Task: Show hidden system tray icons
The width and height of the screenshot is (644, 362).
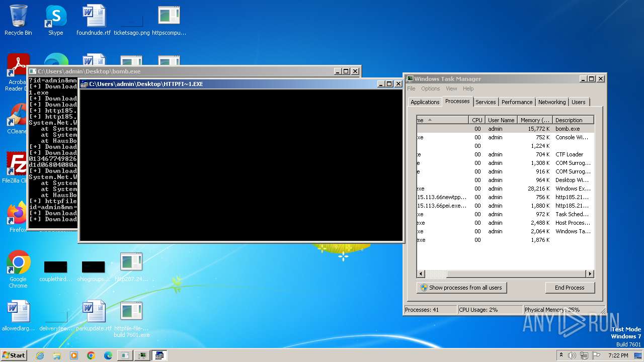Action: pyautogui.click(x=561, y=355)
